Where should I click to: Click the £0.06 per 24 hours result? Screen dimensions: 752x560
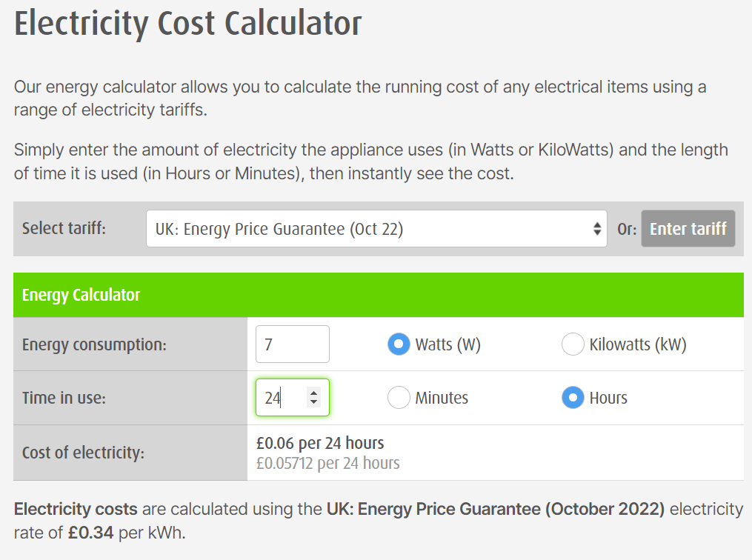320,443
